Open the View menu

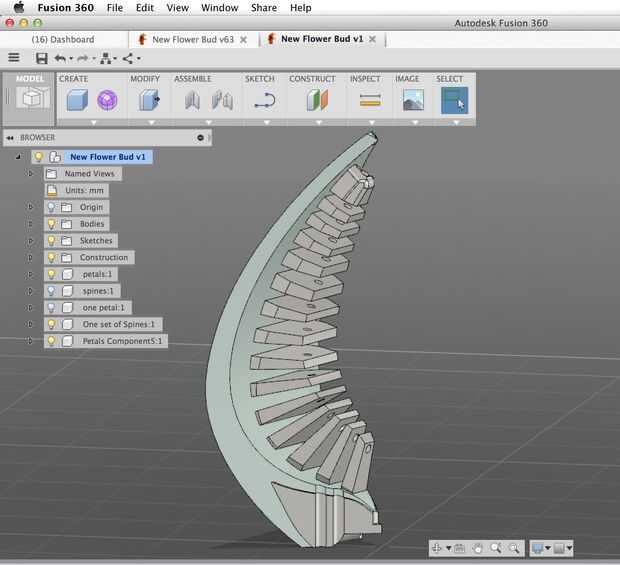pyautogui.click(x=177, y=8)
